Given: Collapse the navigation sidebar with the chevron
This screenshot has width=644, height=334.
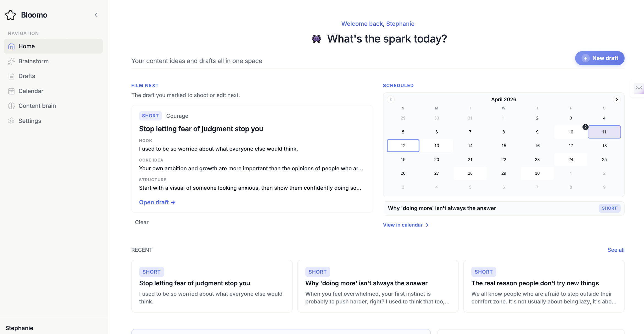Looking at the screenshot, I should (96, 15).
